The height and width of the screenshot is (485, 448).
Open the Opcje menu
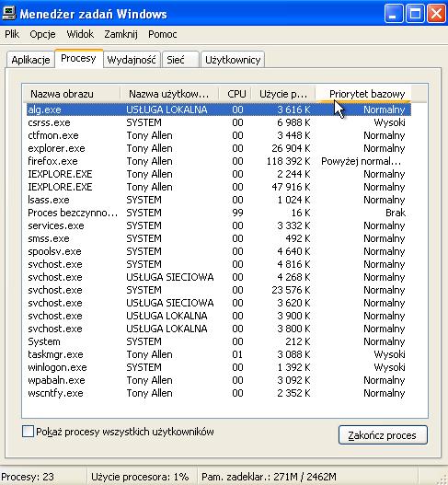pos(42,34)
